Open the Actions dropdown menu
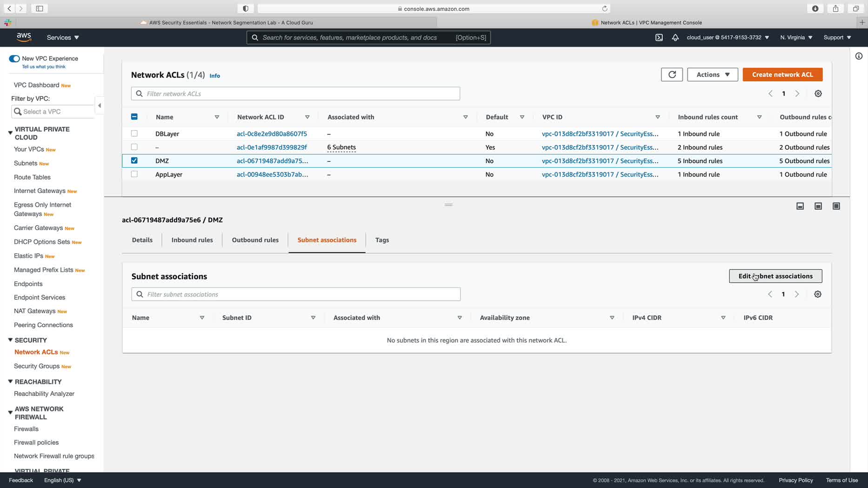Image resolution: width=868 pixels, height=488 pixels. pos(712,74)
